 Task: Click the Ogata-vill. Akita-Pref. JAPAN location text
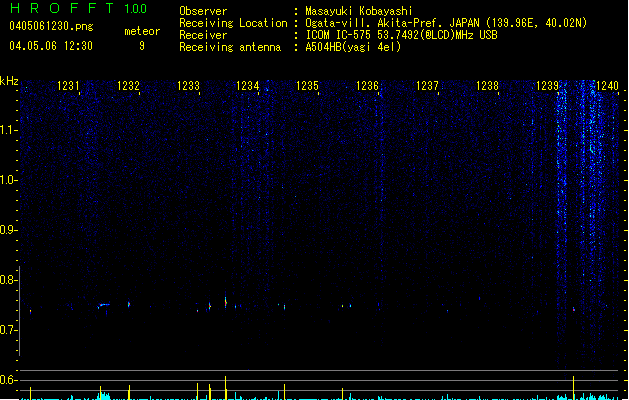446,23
